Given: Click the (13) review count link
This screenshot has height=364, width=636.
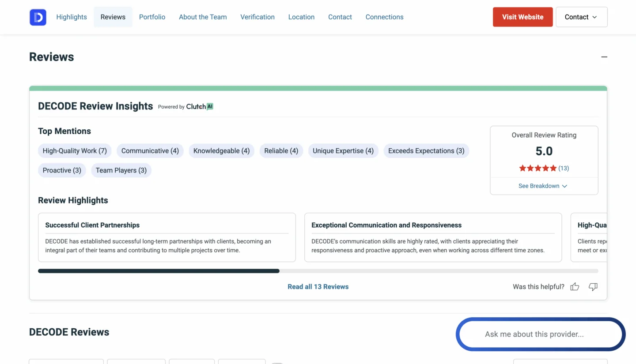Looking at the screenshot, I should point(564,168).
